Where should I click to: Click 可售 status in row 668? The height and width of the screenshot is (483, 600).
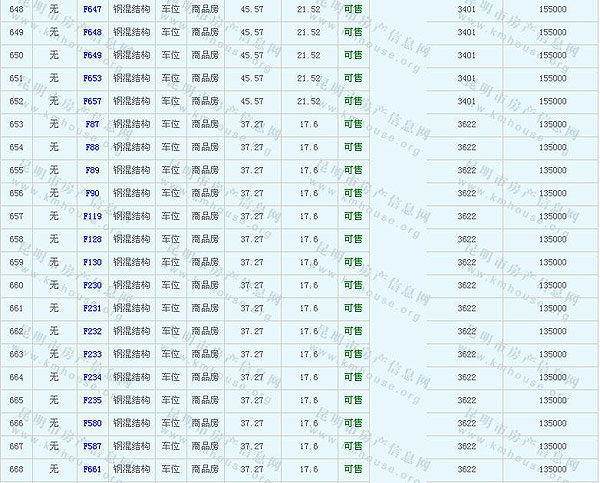353,469
